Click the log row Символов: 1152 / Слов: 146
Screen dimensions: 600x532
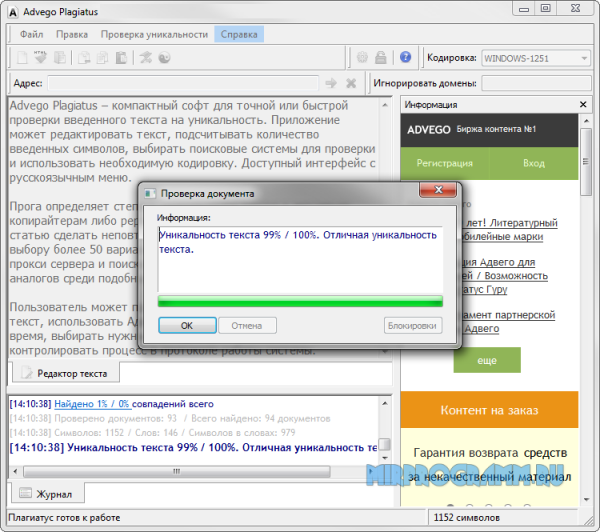[152, 433]
